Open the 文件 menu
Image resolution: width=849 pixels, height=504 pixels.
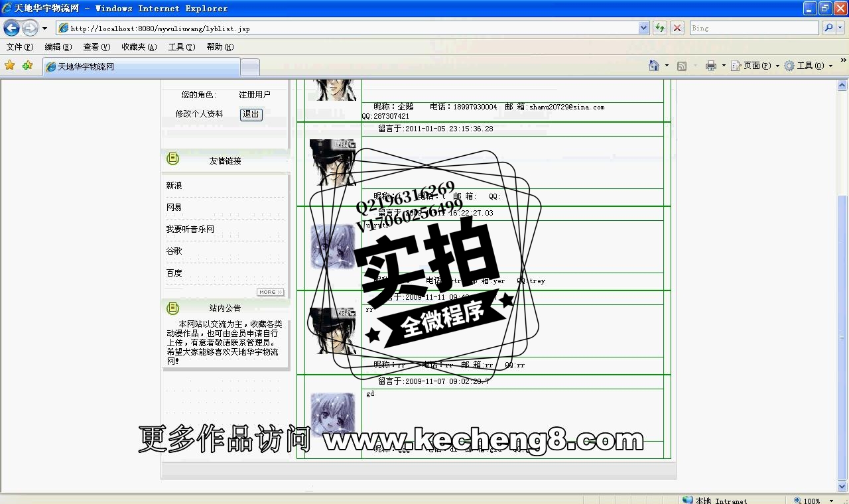[19, 47]
